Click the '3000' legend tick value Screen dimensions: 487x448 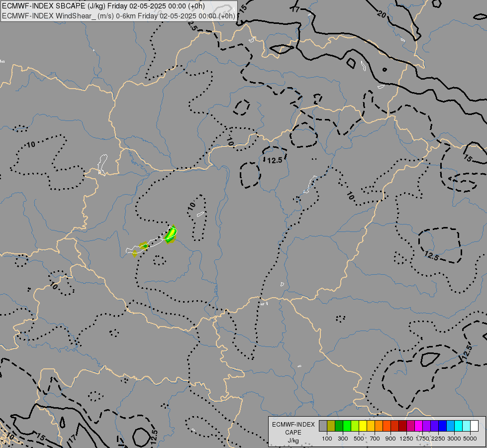[x=454, y=439]
